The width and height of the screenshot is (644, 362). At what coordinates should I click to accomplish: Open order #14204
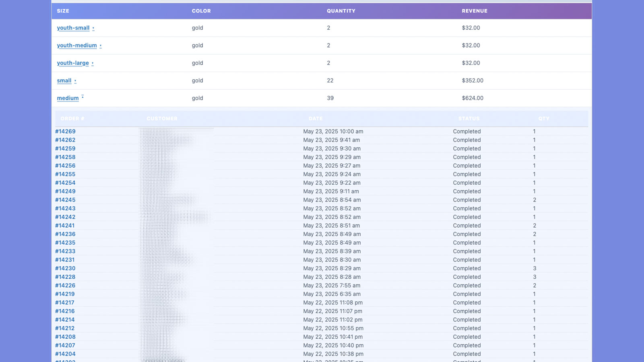pos(65,354)
